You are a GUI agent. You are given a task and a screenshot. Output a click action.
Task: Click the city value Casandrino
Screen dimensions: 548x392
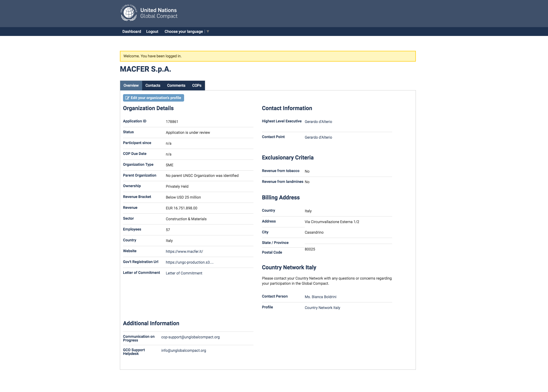314,233
